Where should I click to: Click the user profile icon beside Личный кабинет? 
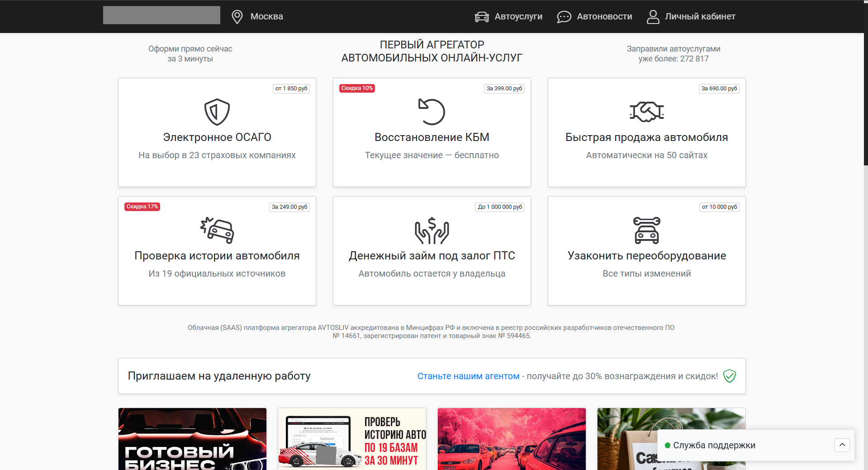pyautogui.click(x=653, y=17)
